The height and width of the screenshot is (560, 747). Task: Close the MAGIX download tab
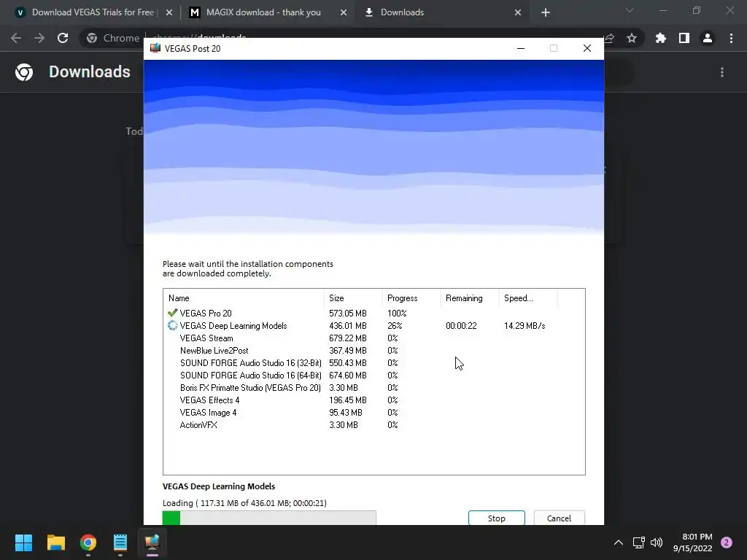[x=344, y=12]
